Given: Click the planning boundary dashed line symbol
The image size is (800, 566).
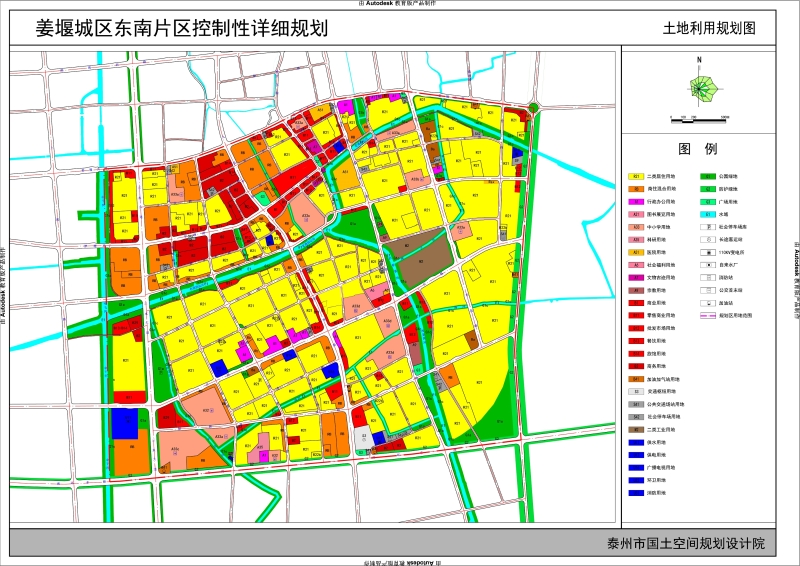Looking at the screenshot, I should 707,315.
